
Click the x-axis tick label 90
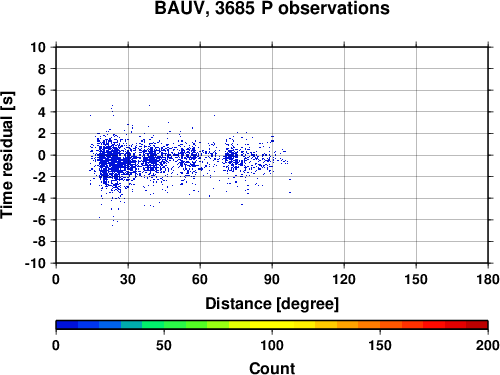click(272, 279)
